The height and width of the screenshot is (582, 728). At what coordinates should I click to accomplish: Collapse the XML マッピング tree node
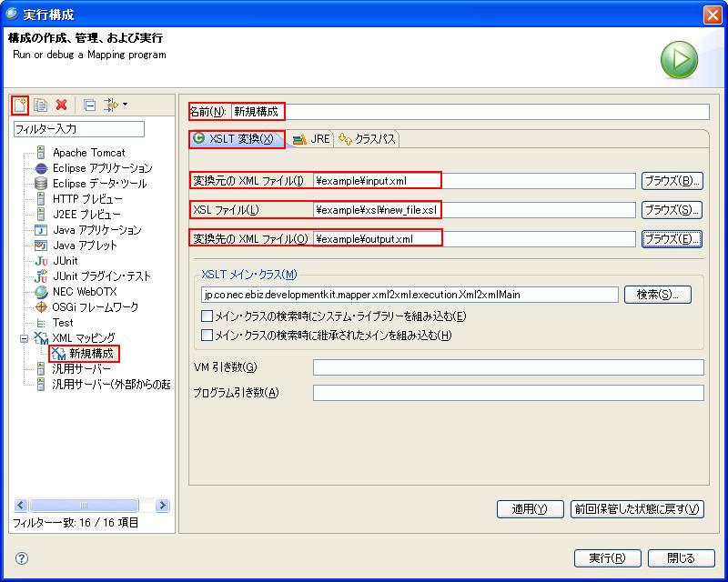25,338
